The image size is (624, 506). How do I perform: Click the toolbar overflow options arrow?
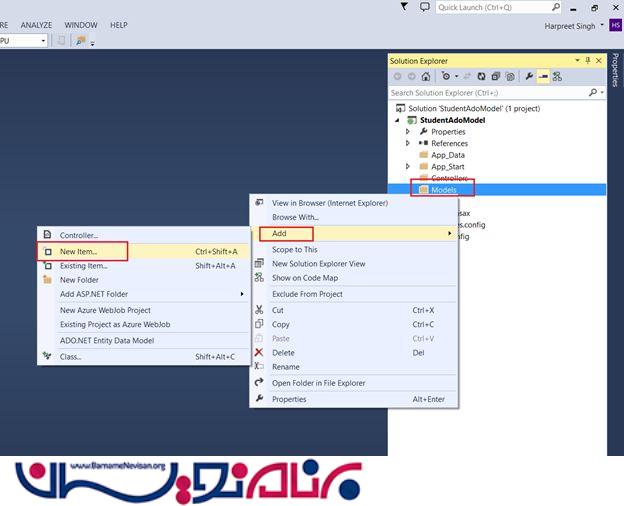pos(92,43)
